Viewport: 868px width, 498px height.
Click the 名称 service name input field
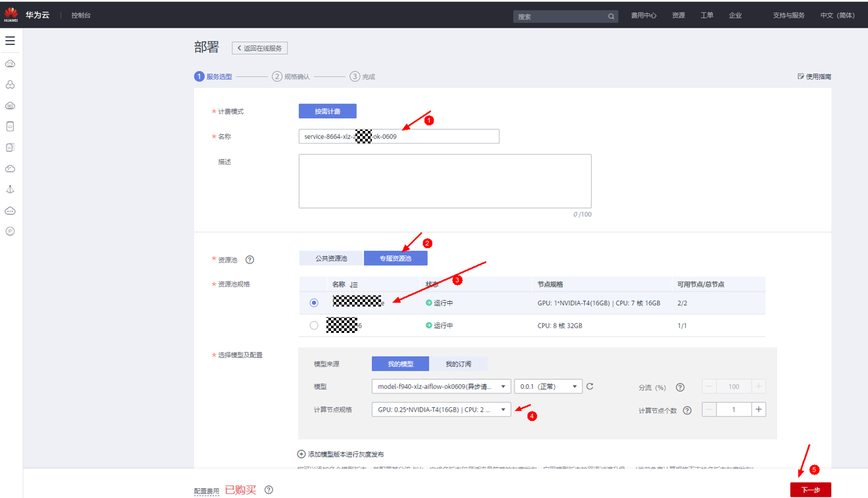399,136
